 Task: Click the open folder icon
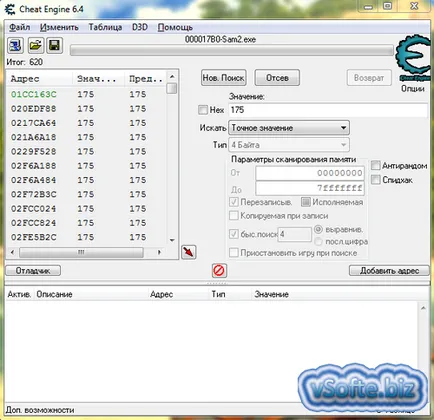point(35,45)
